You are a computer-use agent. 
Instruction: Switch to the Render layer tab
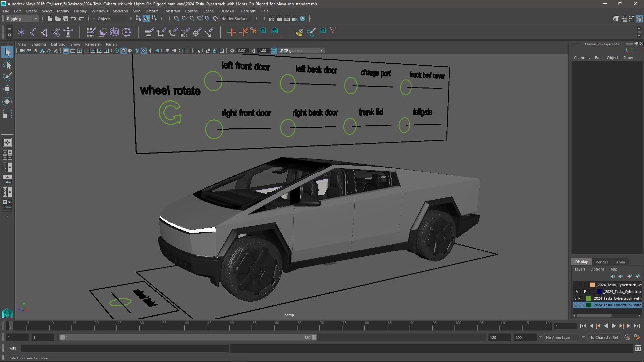(x=602, y=262)
